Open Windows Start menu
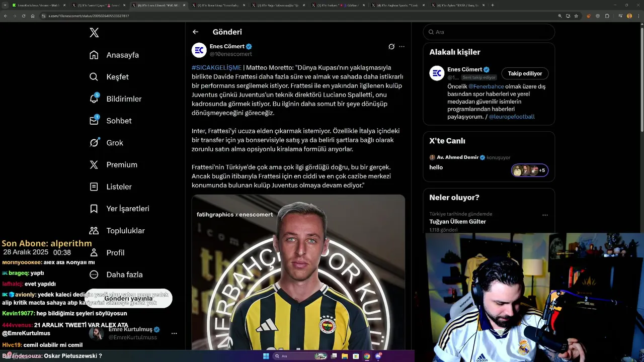The image size is (644, 362). point(266,356)
